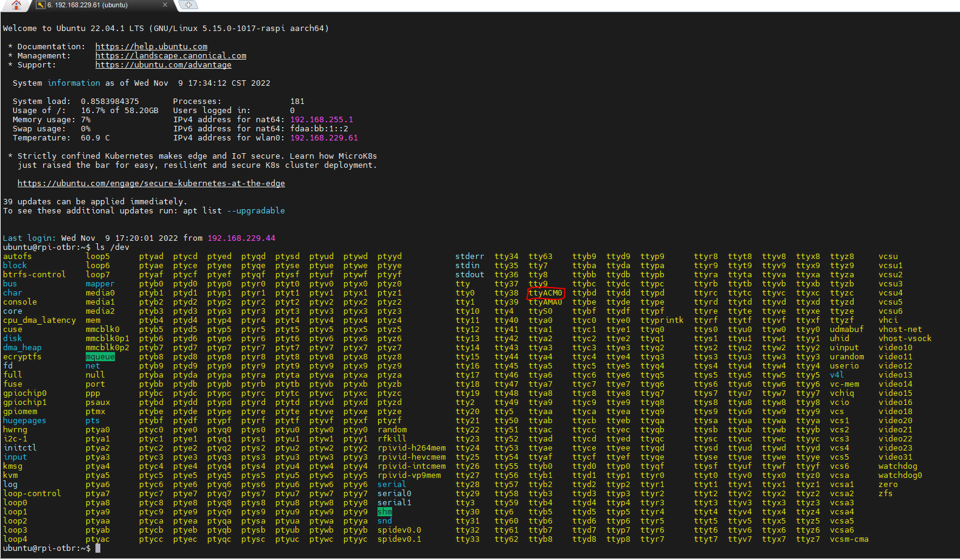Click the 'ls /dev' command text
Screen dimensions: 960x560
[112, 247]
